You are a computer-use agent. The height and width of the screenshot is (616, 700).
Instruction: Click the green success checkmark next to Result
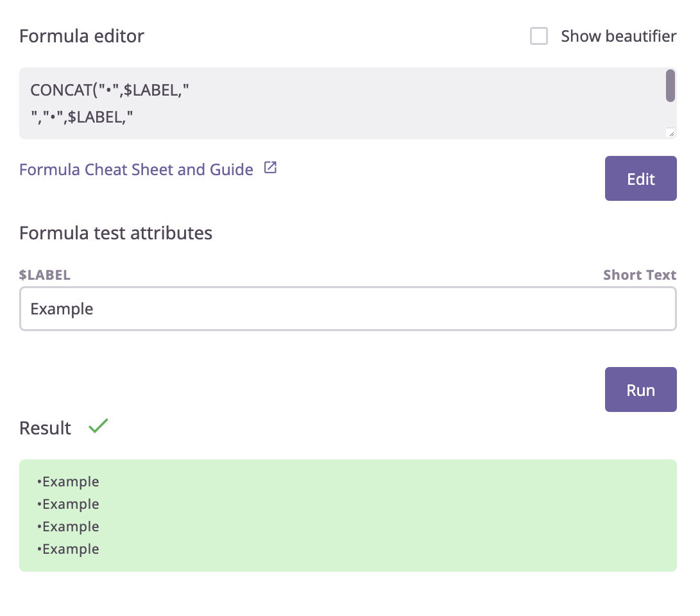(x=98, y=426)
